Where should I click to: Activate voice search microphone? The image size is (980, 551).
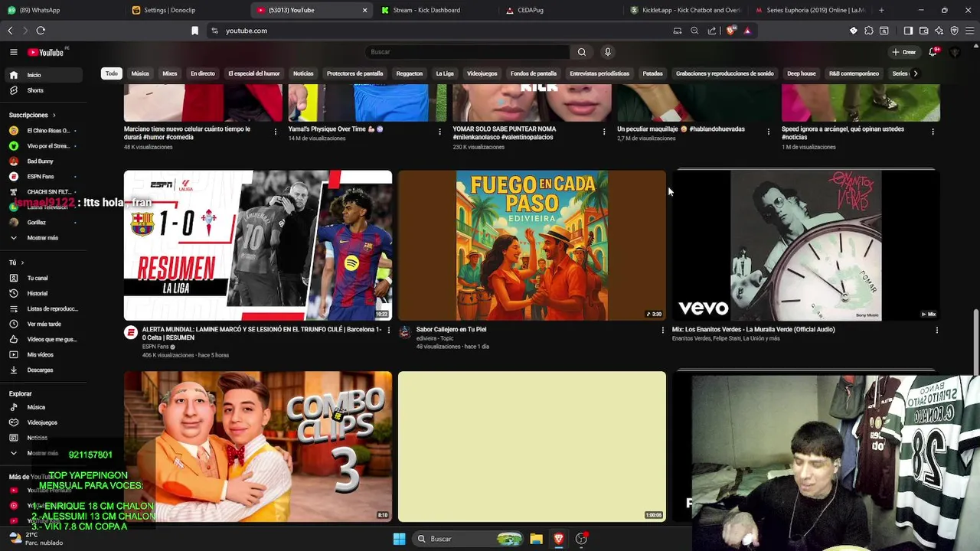(x=608, y=52)
